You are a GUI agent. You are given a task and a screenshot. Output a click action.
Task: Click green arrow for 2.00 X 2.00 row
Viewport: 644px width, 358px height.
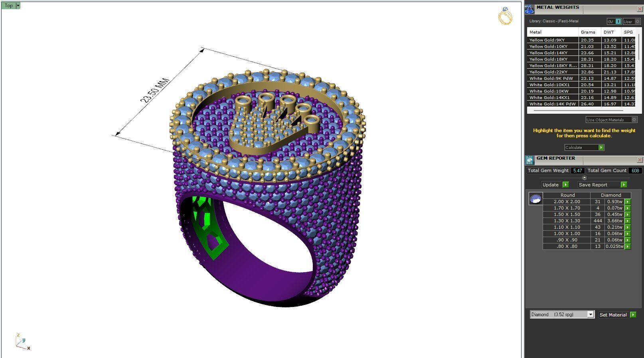point(628,202)
